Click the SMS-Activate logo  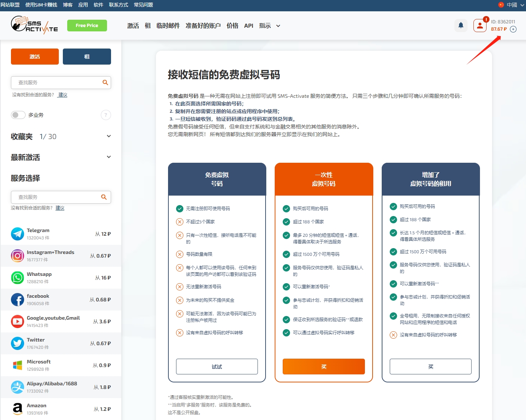[34, 25]
